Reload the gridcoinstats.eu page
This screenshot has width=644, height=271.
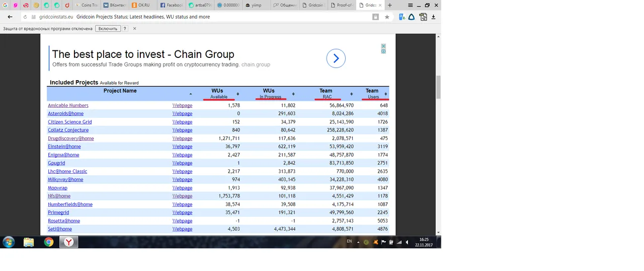pyautogui.click(x=25, y=17)
